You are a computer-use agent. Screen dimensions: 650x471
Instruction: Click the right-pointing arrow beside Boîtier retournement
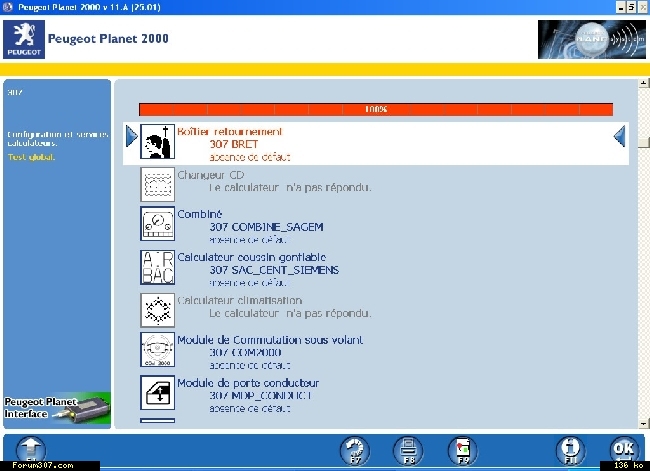[132, 136]
